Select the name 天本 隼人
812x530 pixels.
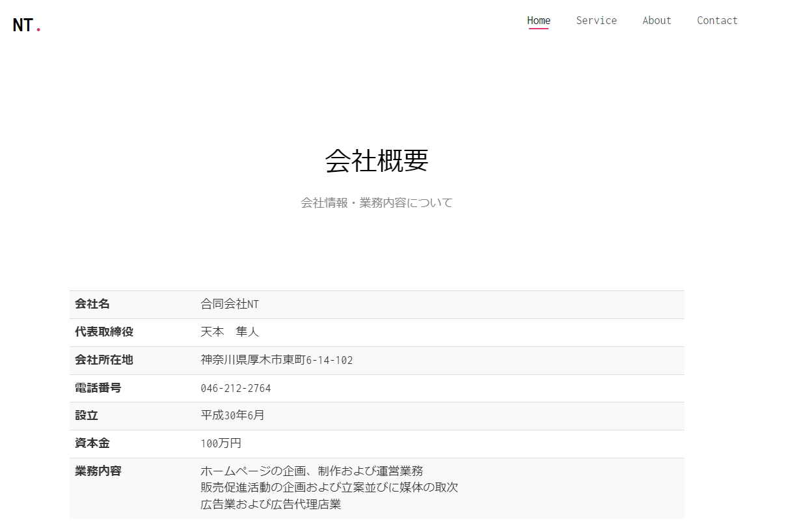[230, 332]
